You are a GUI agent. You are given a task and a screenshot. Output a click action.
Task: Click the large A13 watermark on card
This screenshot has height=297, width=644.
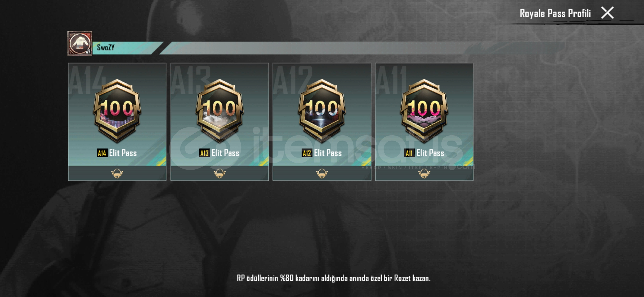(x=190, y=80)
